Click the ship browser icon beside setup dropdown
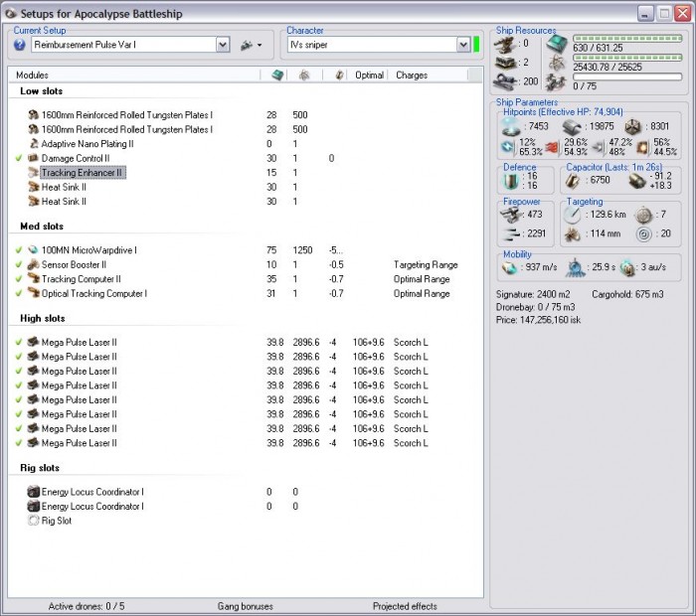Image resolution: width=696 pixels, height=616 pixels. [245, 45]
